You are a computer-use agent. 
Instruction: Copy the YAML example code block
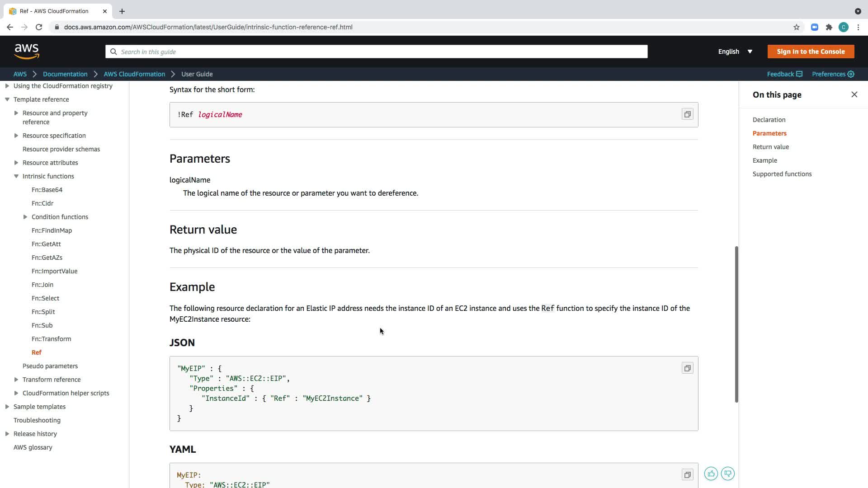(x=687, y=475)
